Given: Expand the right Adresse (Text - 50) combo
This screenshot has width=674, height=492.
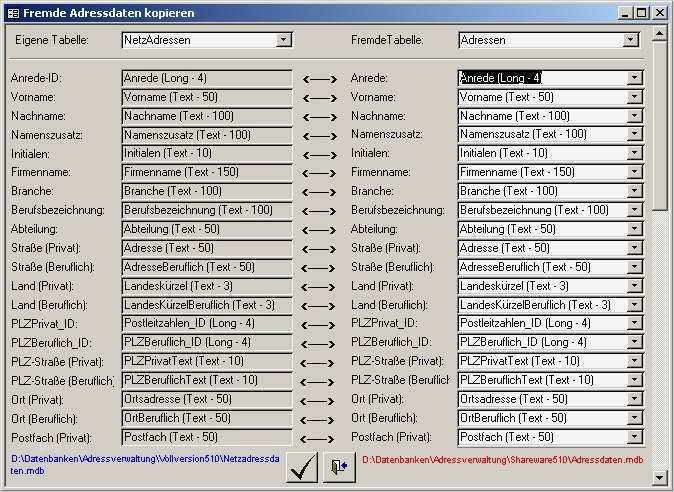Looking at the screenshot, I should click(634, 248).
